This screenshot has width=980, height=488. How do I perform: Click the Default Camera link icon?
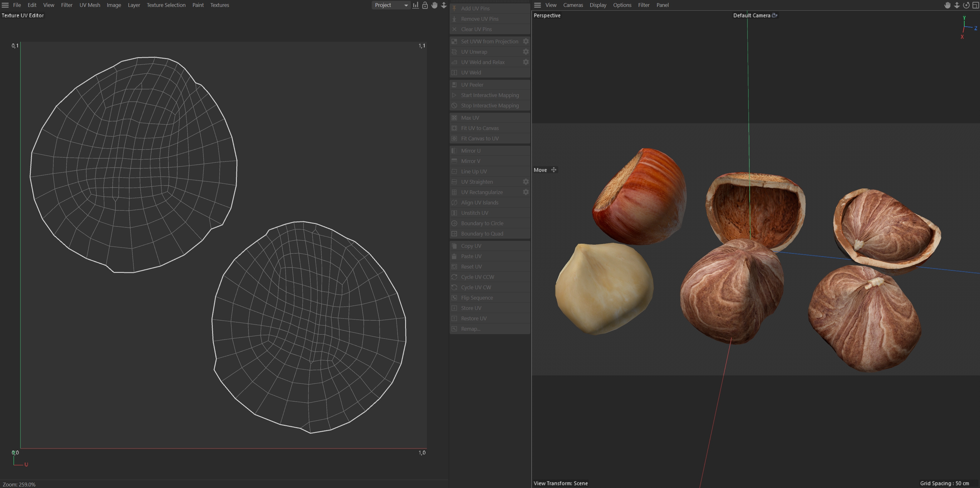tap(774, 16)
